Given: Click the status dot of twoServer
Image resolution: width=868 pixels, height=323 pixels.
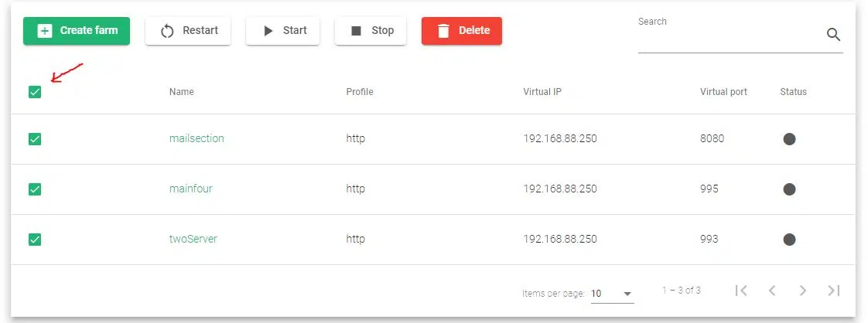Looking at the screenshot, I should click(789, 240).
